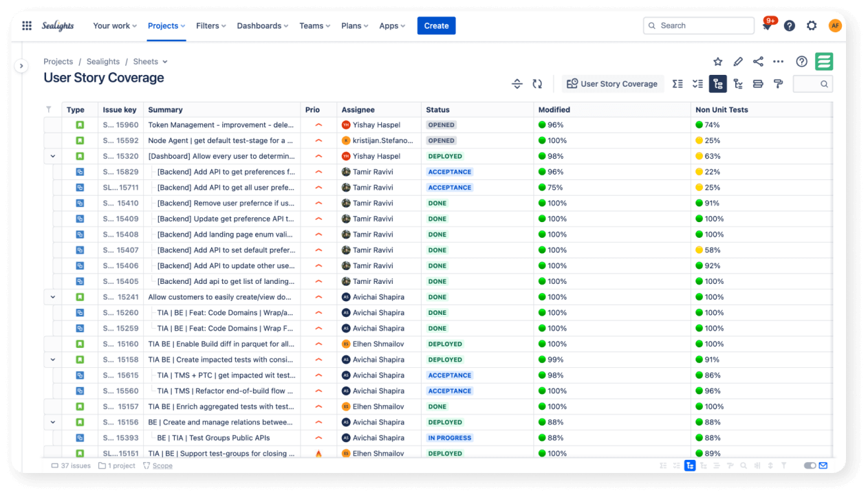Select the checklist progress toolbar icon
The height and width of the screenshot is (495, 868).
tap(697, 83)
